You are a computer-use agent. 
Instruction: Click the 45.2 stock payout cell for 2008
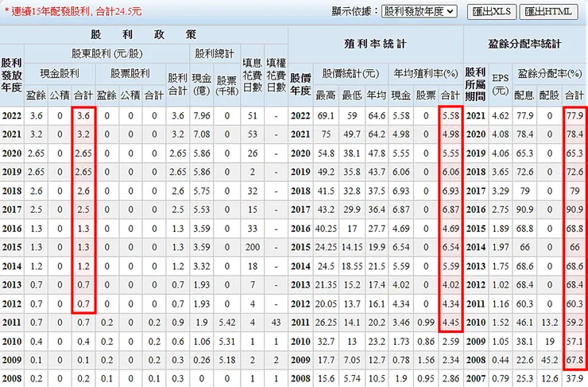click(549, 360)
